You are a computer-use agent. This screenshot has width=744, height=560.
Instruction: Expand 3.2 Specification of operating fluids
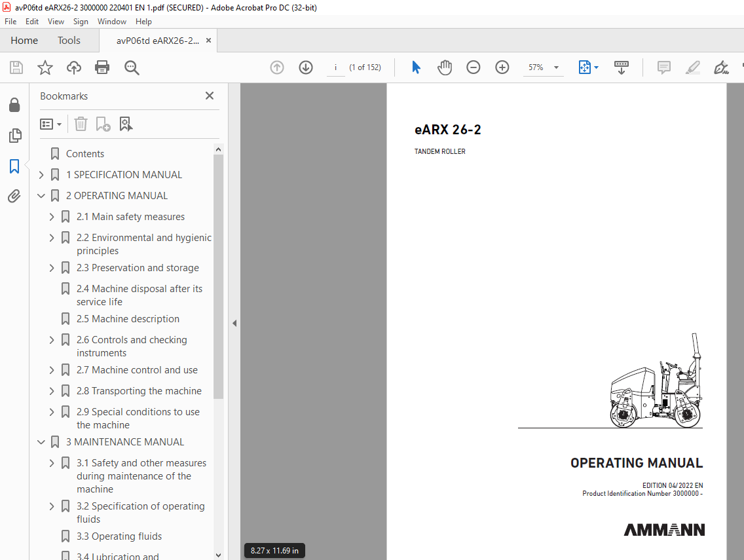(52, 506)
